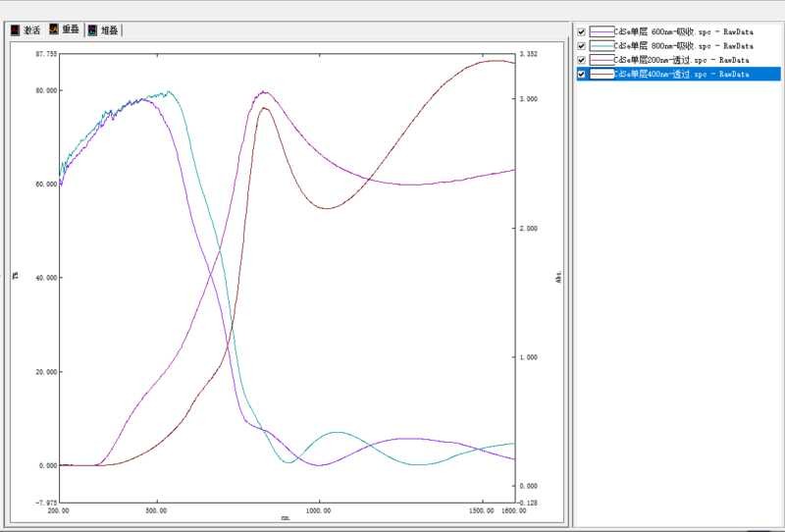Click the stacked chart icon beside 堆叠

[92, 30]
